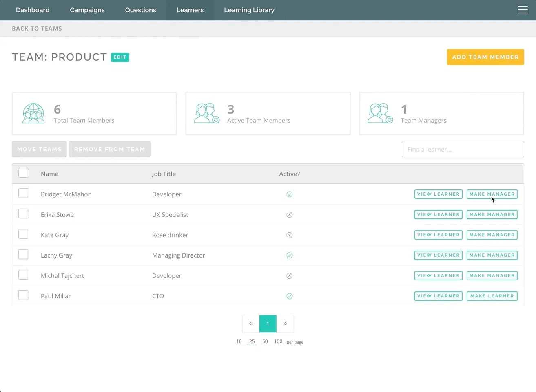Switch to the Learning Library tab

click(249, 10)
